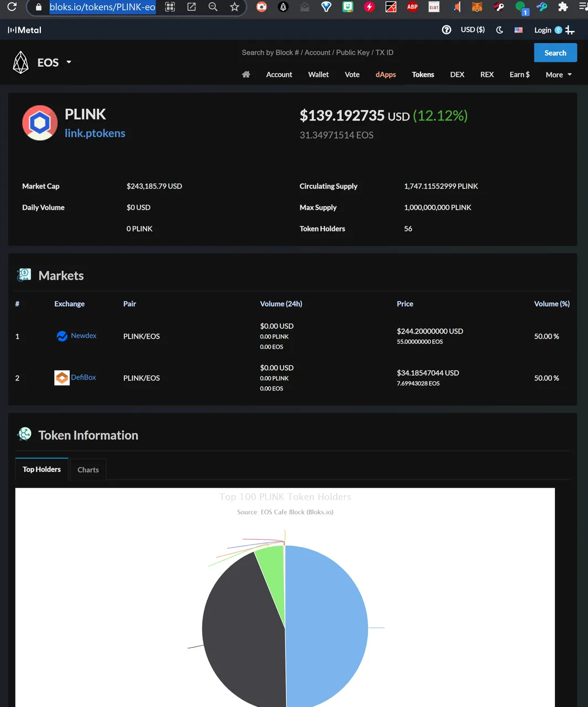Open the blue diamond extension icon
Viewport: 588px width, 707px height.
click(x=327, y=7)
